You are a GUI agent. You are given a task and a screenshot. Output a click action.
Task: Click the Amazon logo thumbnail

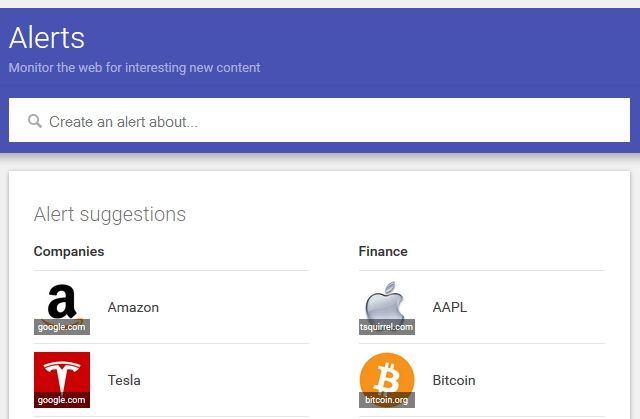(x=62, y=307)
